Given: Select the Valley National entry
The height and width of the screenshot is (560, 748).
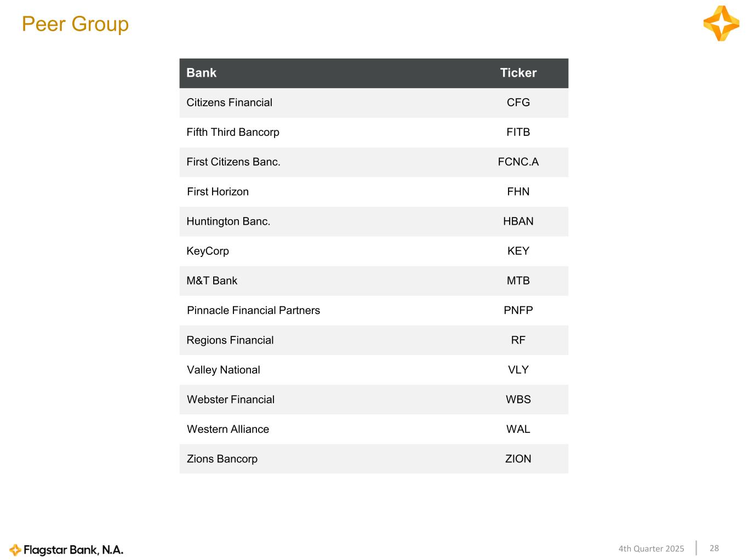Looking at the screenshot, I should click(223, 370).
